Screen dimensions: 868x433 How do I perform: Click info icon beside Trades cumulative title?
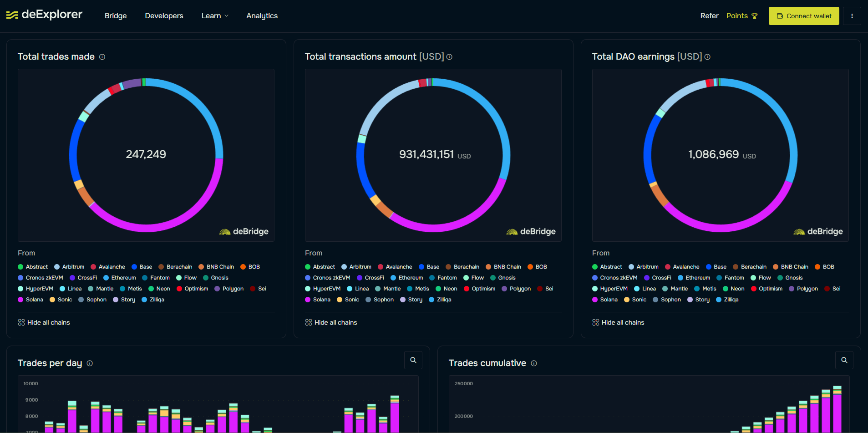point(534,363)
